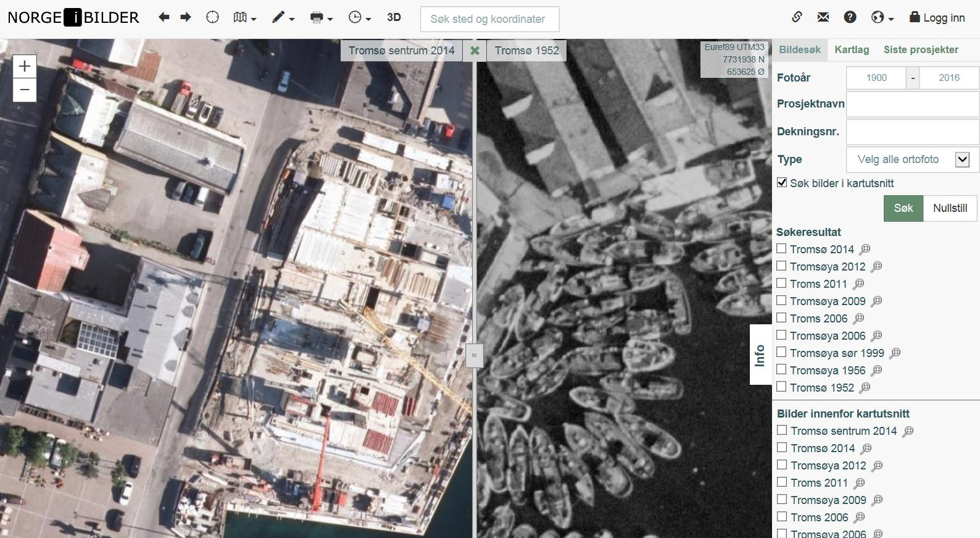Image resolution: width=980 pixels, height=538 pixels.
Task: Select the Tromsø 1952 comparison label
Action: pos(526,51)
